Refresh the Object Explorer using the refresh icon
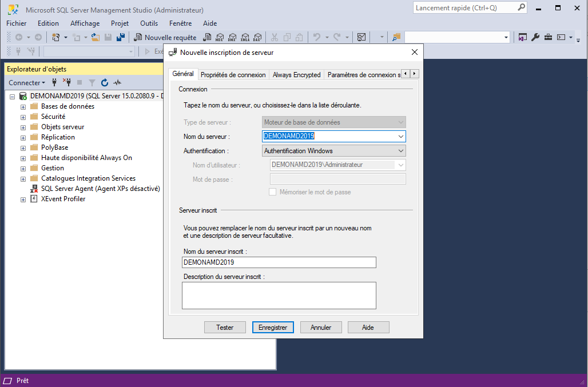This screenshot has width=588, height=387. [105, 83]
